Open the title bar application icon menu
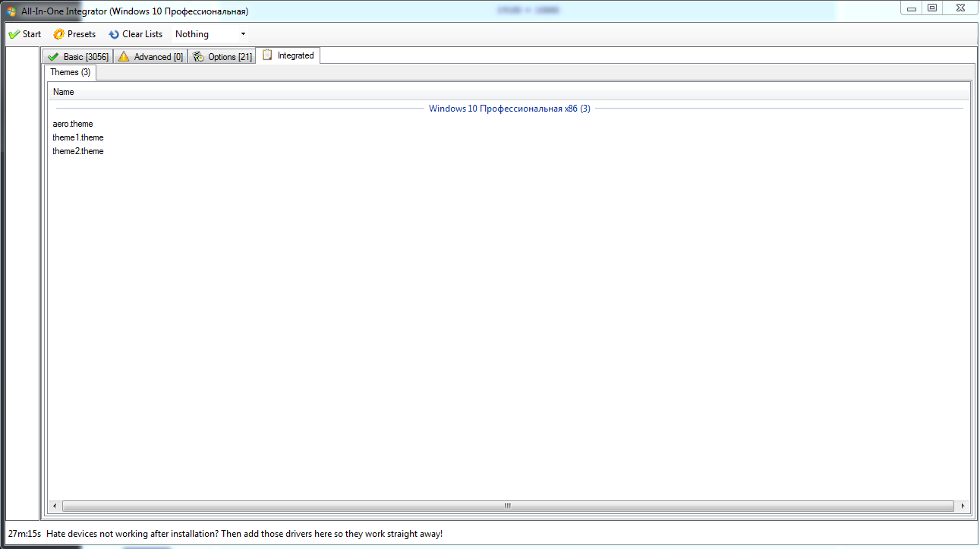 pyautogui.click(x=11, y=11)
